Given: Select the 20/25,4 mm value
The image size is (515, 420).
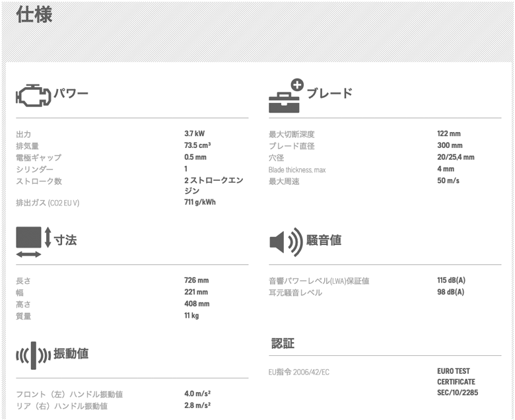Looking at the screenshot, I should click(x=456, y=157).
